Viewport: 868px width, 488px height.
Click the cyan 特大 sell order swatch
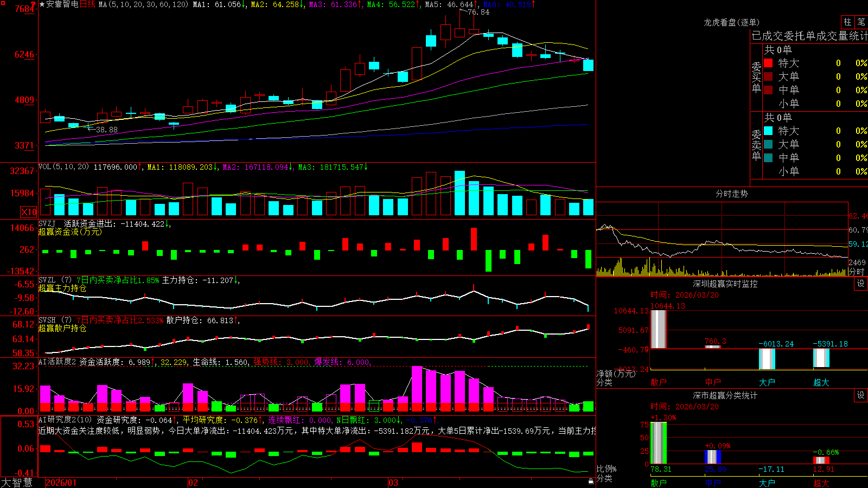(768, 131)
